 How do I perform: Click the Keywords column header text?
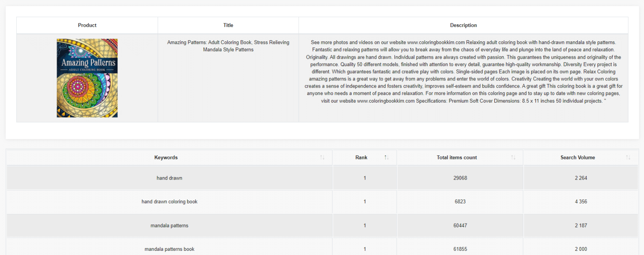(x=166, y=157)
